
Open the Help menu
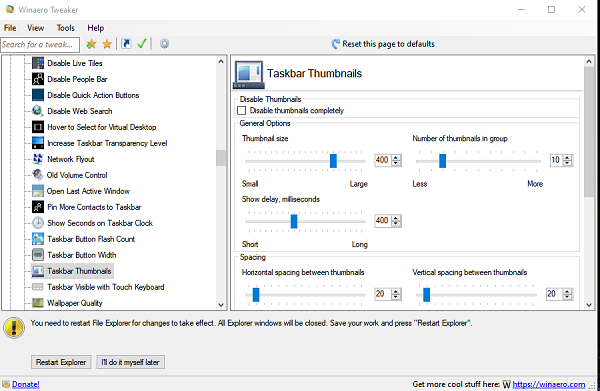click(x=95, y=28)
